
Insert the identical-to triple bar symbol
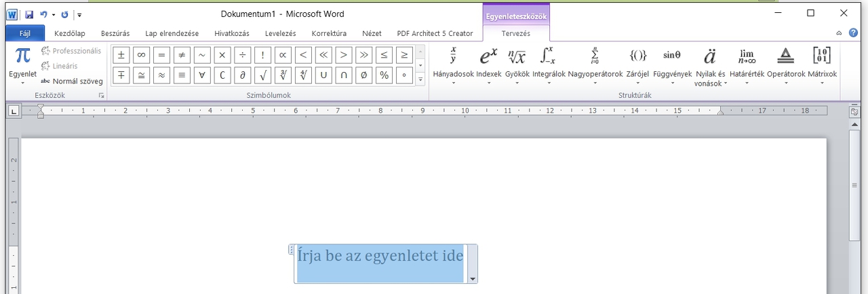tap(182, 75)
